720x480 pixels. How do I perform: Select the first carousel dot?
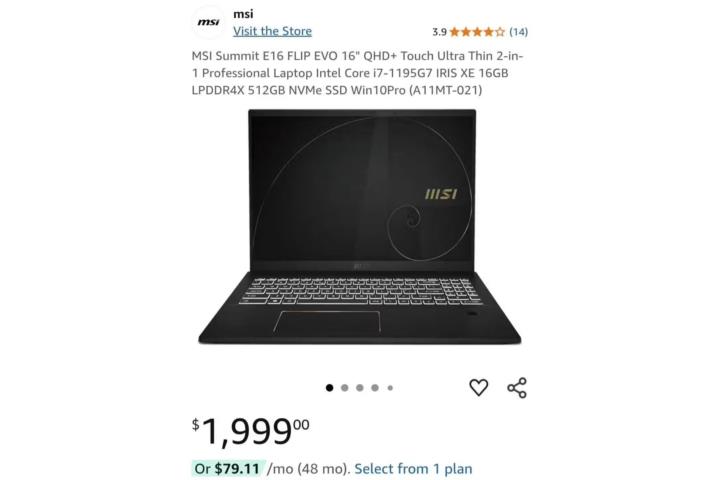click(x=329, y=388)
